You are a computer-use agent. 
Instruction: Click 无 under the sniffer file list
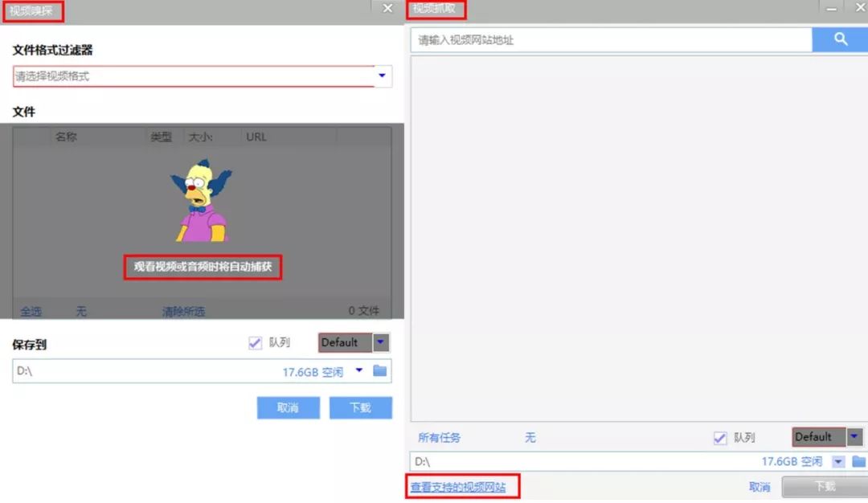81,312
